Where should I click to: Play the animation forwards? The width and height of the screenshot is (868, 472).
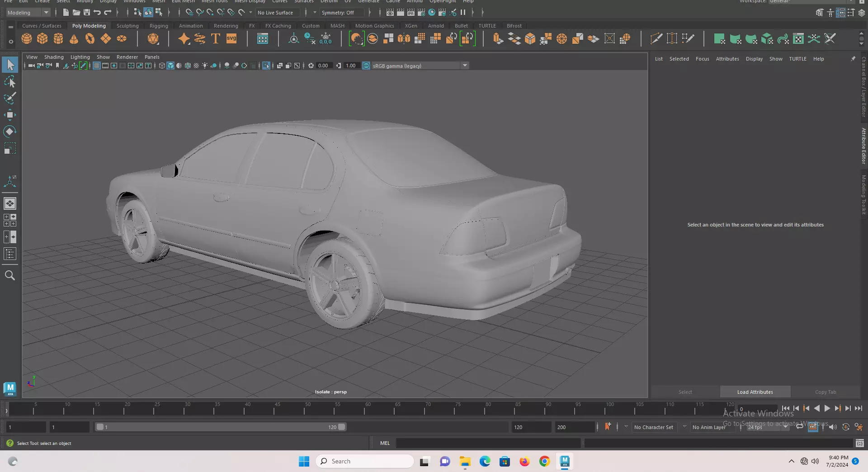point(827,408)
